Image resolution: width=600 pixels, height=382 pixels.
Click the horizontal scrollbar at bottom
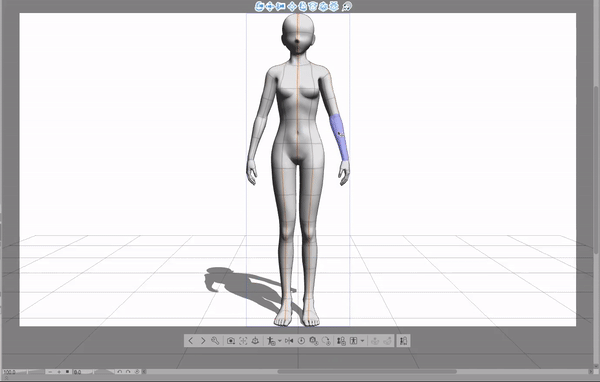click(367, 371)
